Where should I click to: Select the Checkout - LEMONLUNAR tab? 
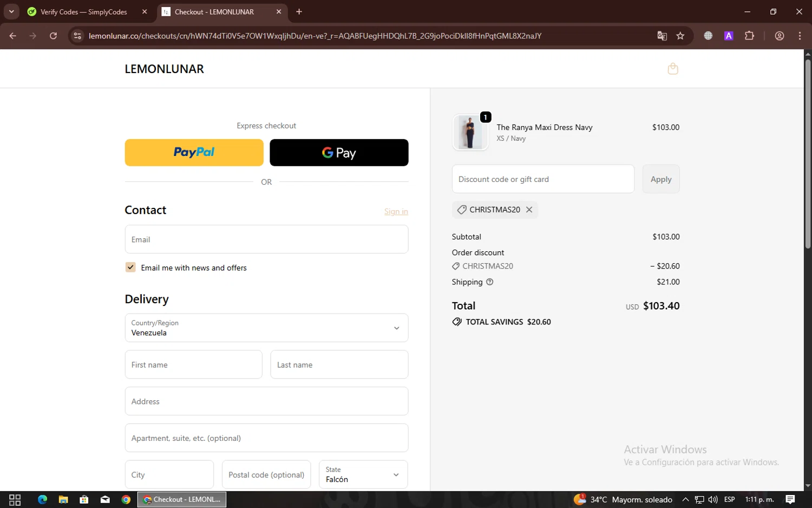pos(214,11)
